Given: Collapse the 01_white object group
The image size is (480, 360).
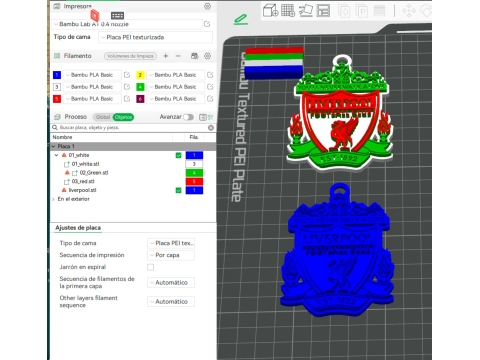Looking at the screenshot, I should [x=56, y=155].
